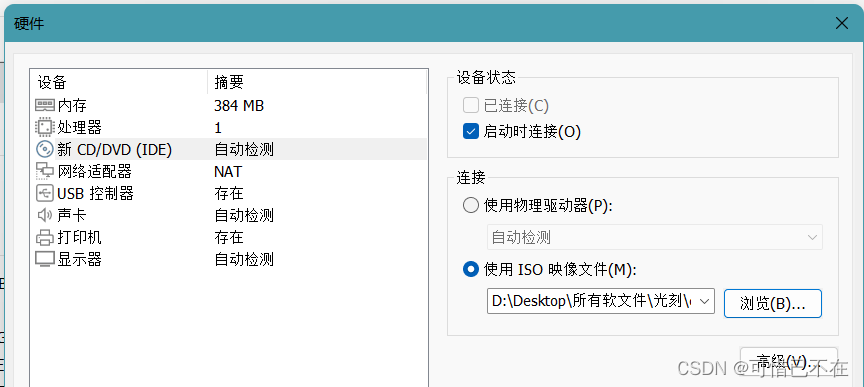Select the 处理器 processor icon

coord(45,127)
